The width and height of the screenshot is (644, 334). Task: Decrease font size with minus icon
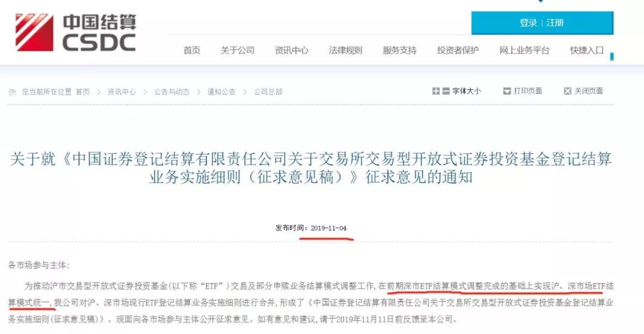click(445, 91)
